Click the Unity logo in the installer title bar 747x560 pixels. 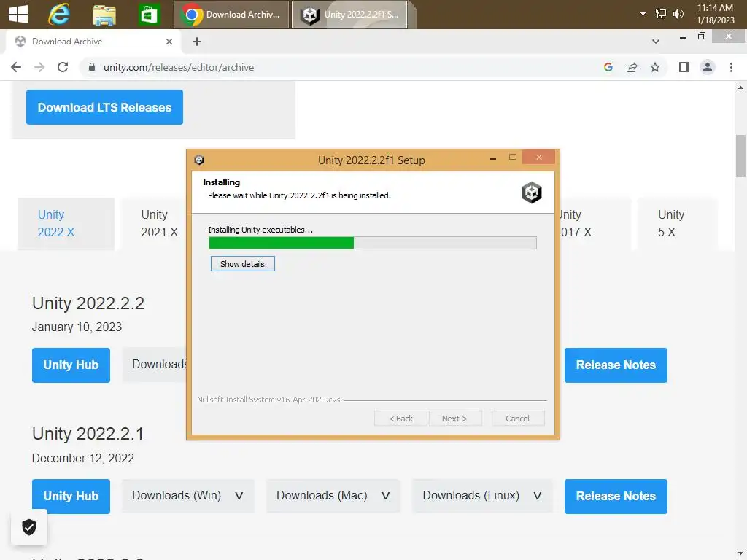[200, 160]
